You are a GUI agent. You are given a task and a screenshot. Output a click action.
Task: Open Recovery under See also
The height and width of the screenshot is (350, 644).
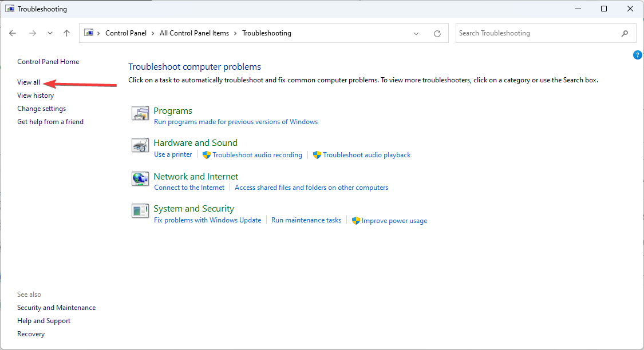(31, 333)
